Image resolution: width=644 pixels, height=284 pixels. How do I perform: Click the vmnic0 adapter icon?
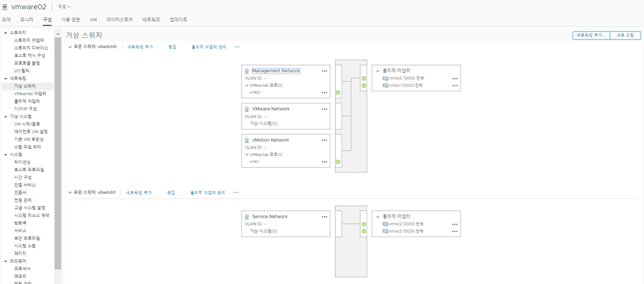[x=385, y=78]
